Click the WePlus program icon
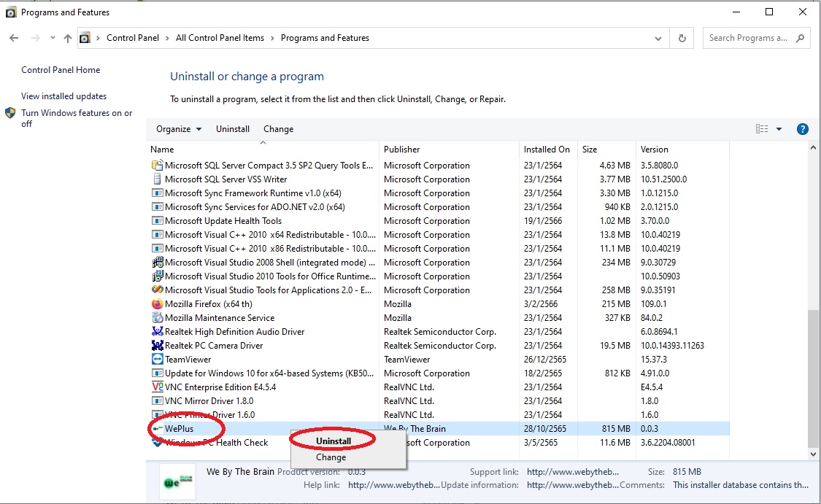This screenshot has width=821, height=504. (157, 429)
